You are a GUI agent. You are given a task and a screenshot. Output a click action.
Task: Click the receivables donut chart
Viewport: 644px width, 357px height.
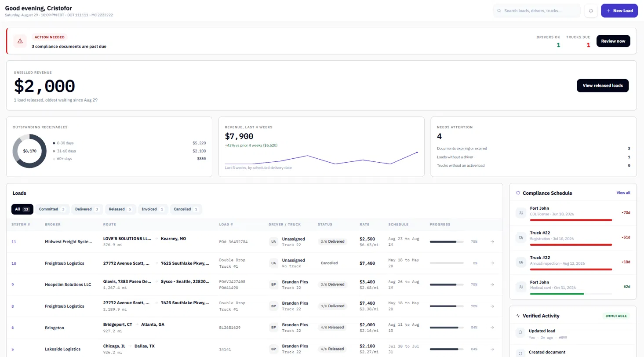29,151
